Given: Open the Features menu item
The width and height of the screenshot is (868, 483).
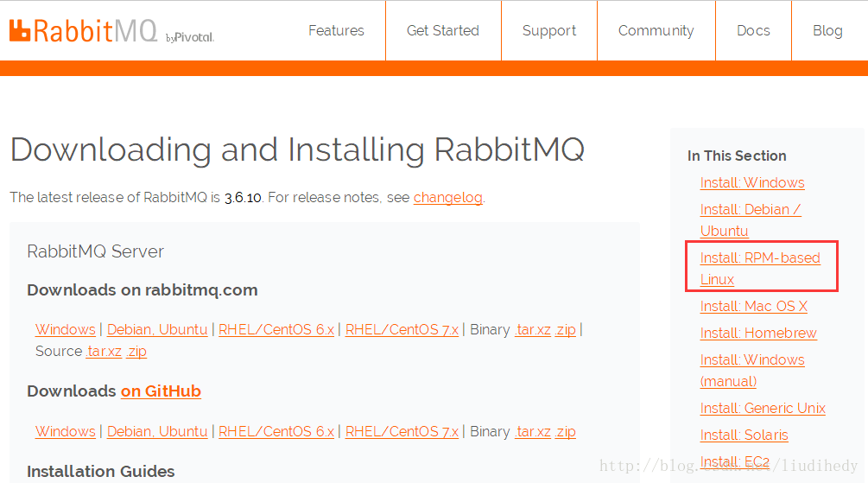Looking at the screenshot, I should (336, 30).
